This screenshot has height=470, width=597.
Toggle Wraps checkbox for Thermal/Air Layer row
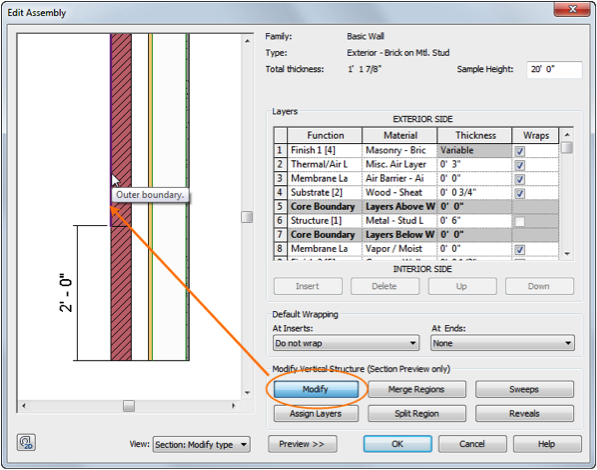(520, 165)
